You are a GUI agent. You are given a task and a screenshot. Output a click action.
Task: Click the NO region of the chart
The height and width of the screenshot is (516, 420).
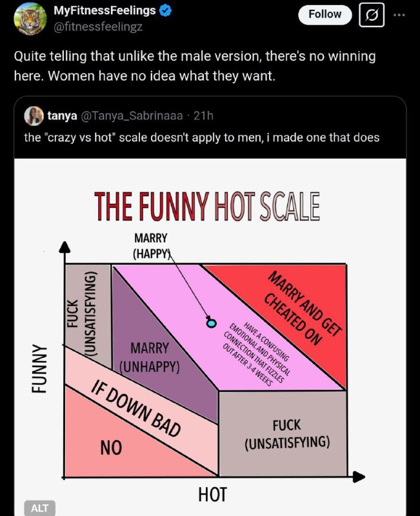coord(112,448)
